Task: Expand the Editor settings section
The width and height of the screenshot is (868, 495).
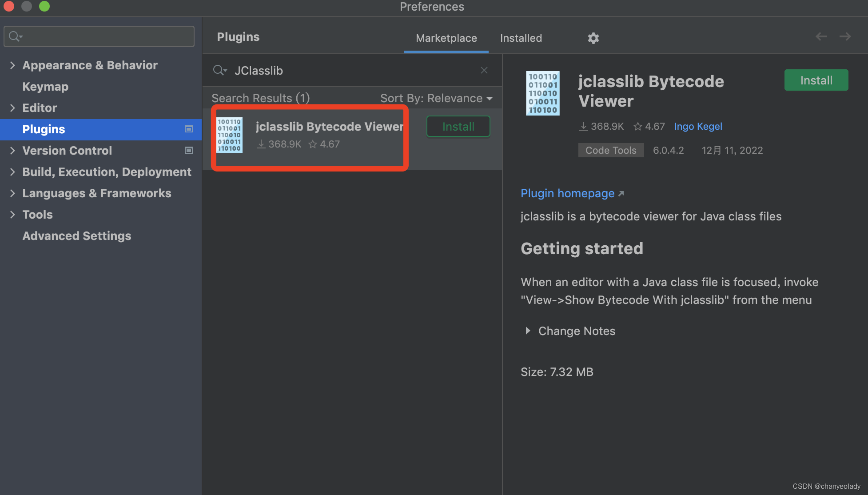Action: pos(12,108)
